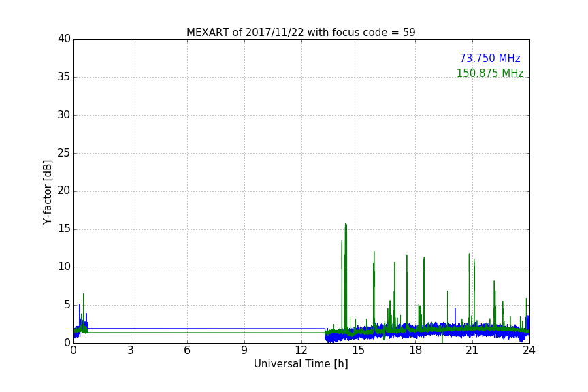Viewport: 588px width, 392px height.
Task: Click the x-axis tick label '6'
Action: click(x=187, y=350)
